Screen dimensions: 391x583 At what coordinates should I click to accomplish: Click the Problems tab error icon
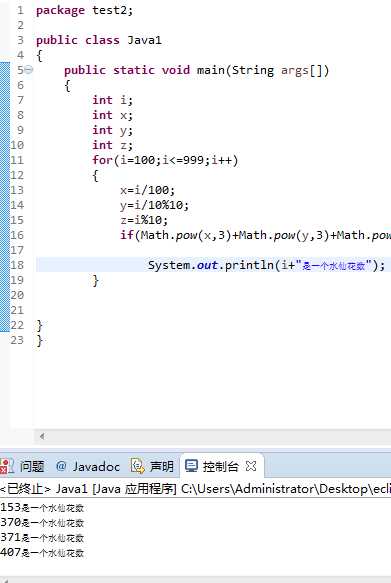click(6, 466)
